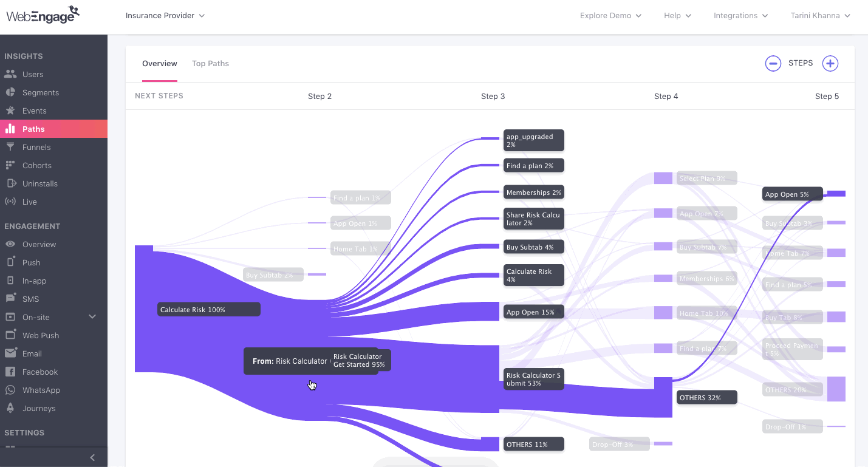Click the Engagement Overview eye icon
The height and width of the screenshot is (467, 868).
coord(10,244)
